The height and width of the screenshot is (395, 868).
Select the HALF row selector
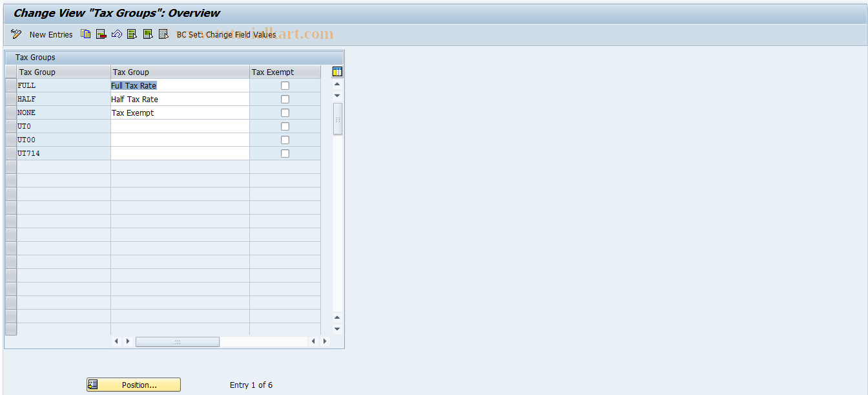[11, 99]
